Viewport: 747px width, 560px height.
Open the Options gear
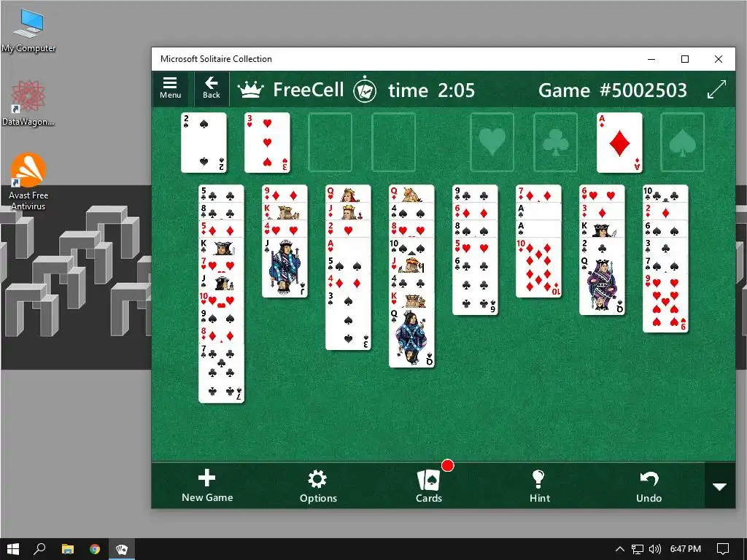click(x=318, y=486)
